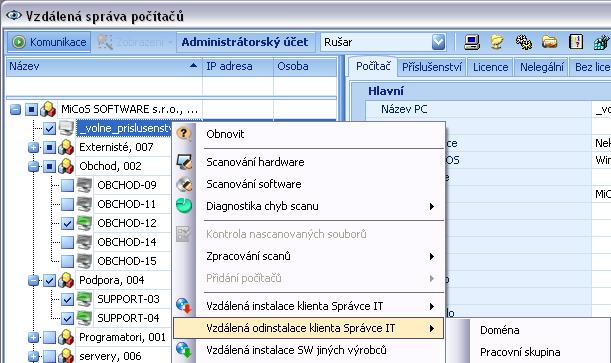This screenshot has height=363, width=611.
Task: Click the Programatori, 001 group icon
Action: tap(66, 337)
